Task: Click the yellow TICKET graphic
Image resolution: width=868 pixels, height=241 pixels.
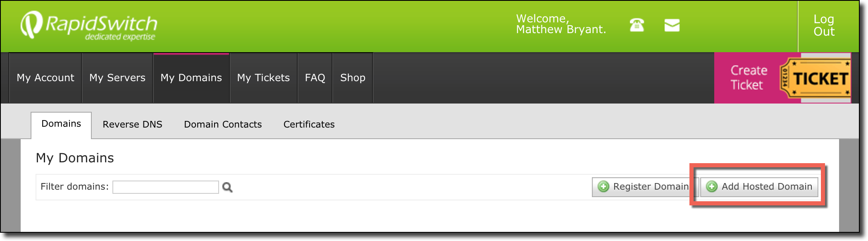Action: 815,77
